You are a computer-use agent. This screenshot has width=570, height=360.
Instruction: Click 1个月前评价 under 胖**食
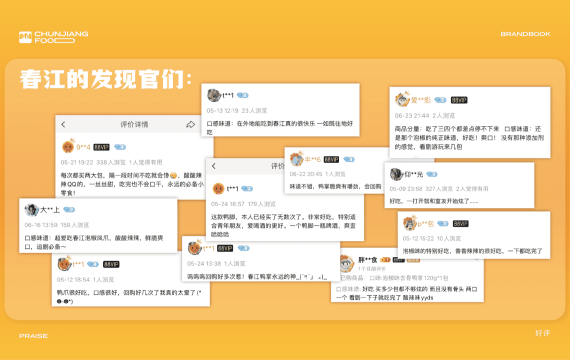[372, 269]
